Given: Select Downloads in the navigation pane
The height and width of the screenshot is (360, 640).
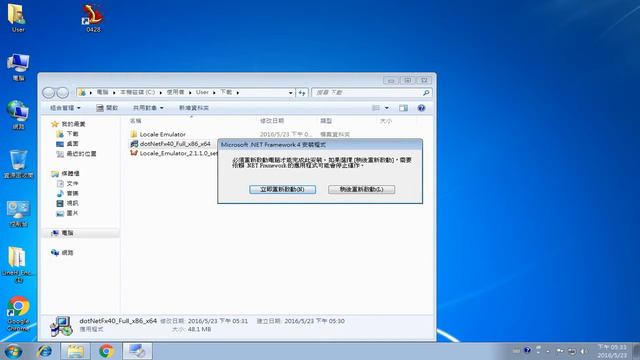Looking at the screenshot, I should tap(68, 134).
